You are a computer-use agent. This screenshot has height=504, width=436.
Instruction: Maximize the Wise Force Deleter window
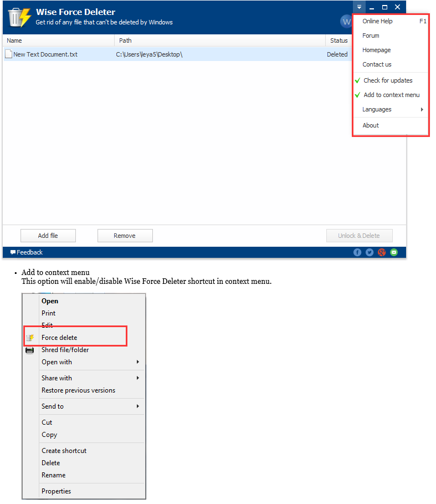pos(384,7)
